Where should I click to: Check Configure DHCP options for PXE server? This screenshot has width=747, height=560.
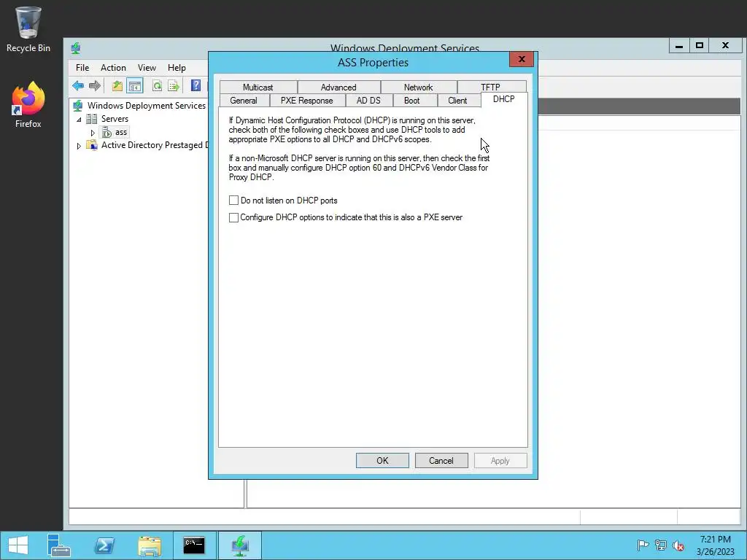click(x=233, y=217)
